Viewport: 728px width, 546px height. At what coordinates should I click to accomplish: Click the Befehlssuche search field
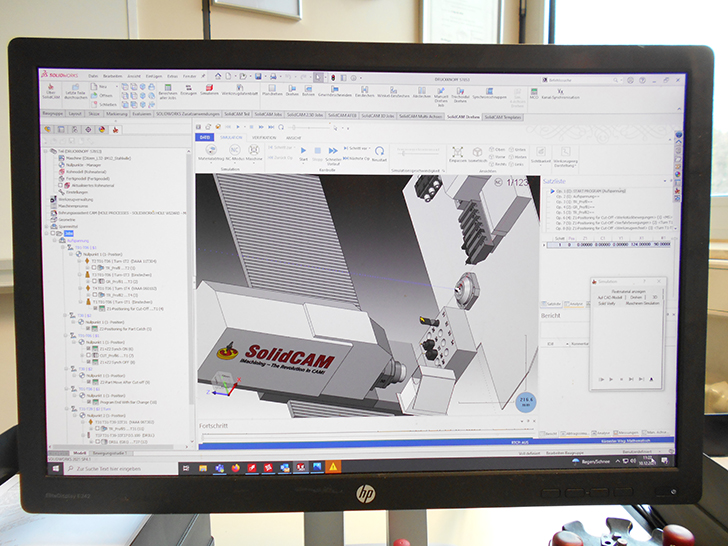click(x=581, y=80)
